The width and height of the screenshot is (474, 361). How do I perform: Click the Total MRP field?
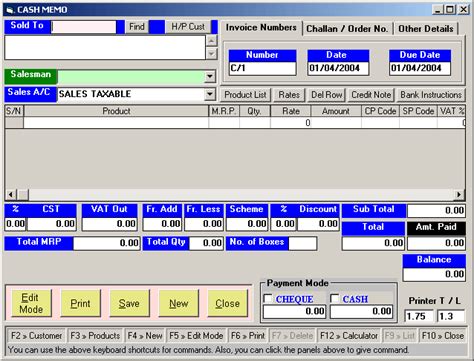click(107, 243)
